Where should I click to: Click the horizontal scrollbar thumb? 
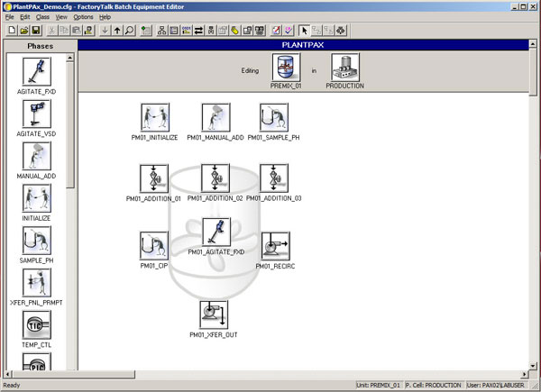pyautogui.click(x=74, y=374)
